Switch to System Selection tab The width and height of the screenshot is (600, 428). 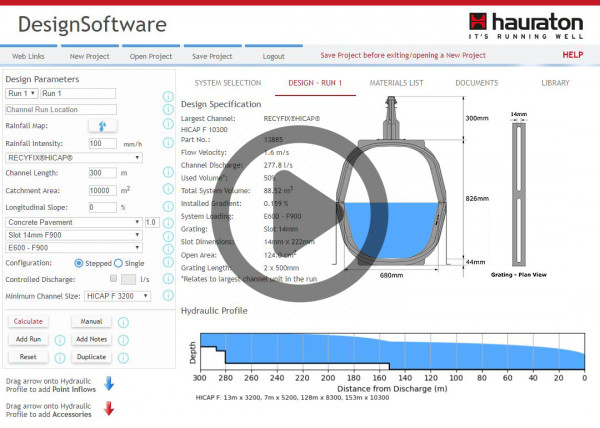pos(228,83)
